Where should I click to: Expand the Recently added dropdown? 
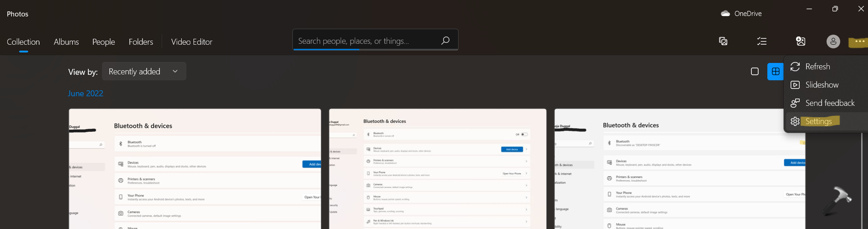(x=144, y=72)
